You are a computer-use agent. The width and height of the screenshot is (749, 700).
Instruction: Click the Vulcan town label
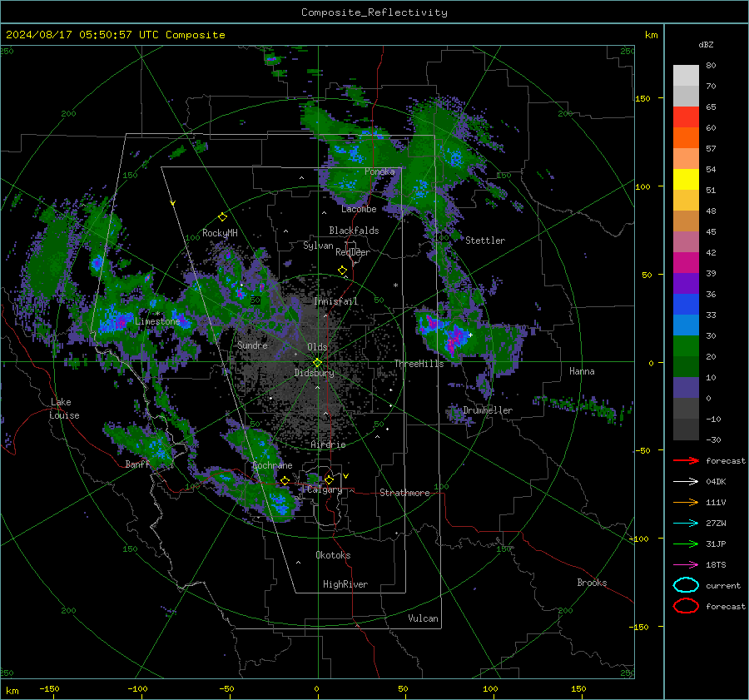[x=424, y=618]
